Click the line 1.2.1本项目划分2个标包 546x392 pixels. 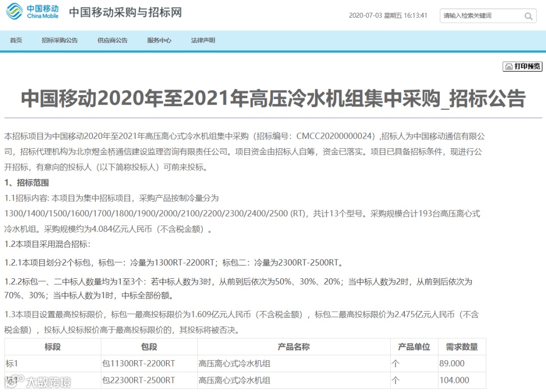173,263
